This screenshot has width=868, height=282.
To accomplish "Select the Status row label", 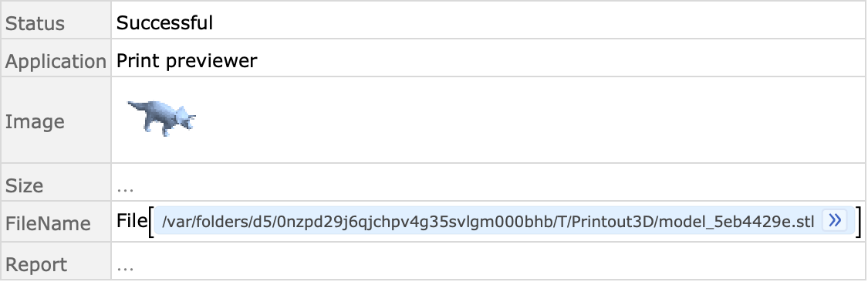I will click(x=35, y=24).
